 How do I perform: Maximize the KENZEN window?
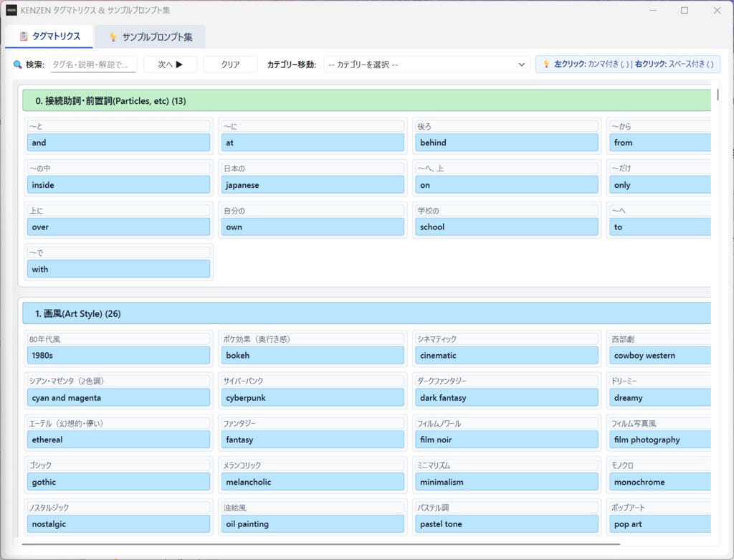[x=685, y=10]
